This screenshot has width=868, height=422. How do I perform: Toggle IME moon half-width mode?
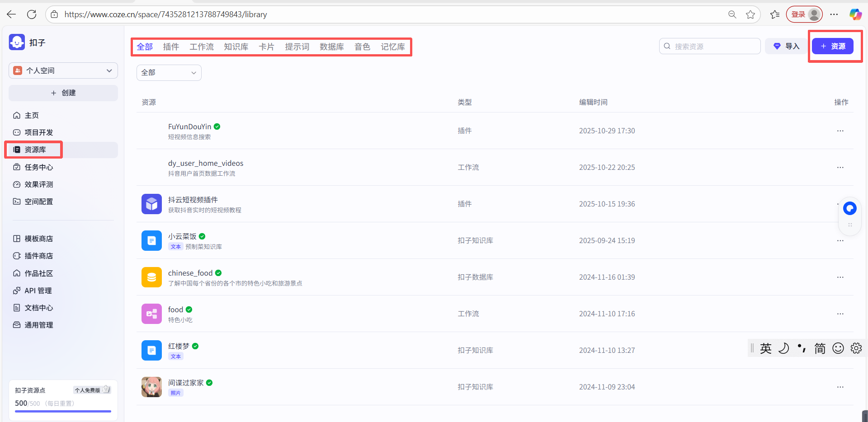784,348
